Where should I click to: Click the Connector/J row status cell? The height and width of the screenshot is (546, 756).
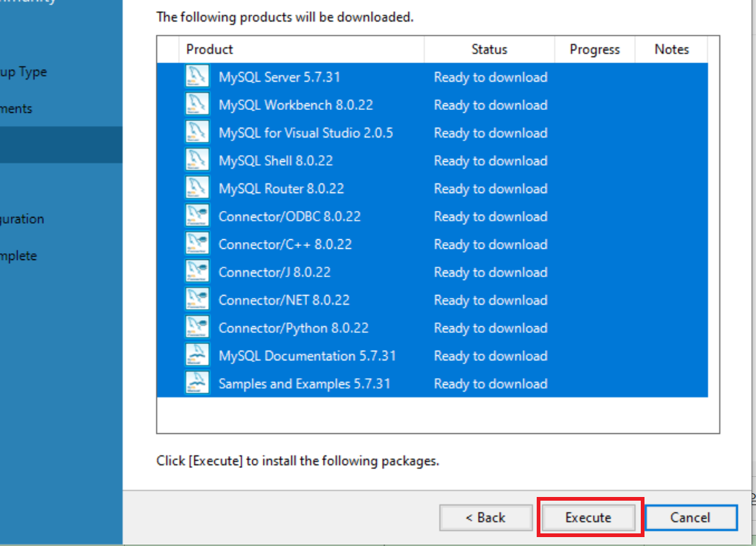[x=491, y=273]
